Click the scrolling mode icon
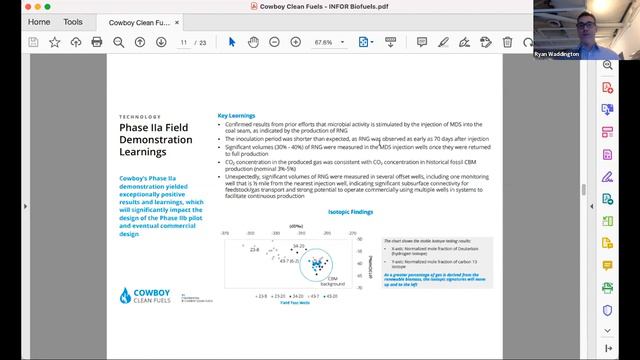The width and height of the screenshot is (640, 360). (390, 42)
